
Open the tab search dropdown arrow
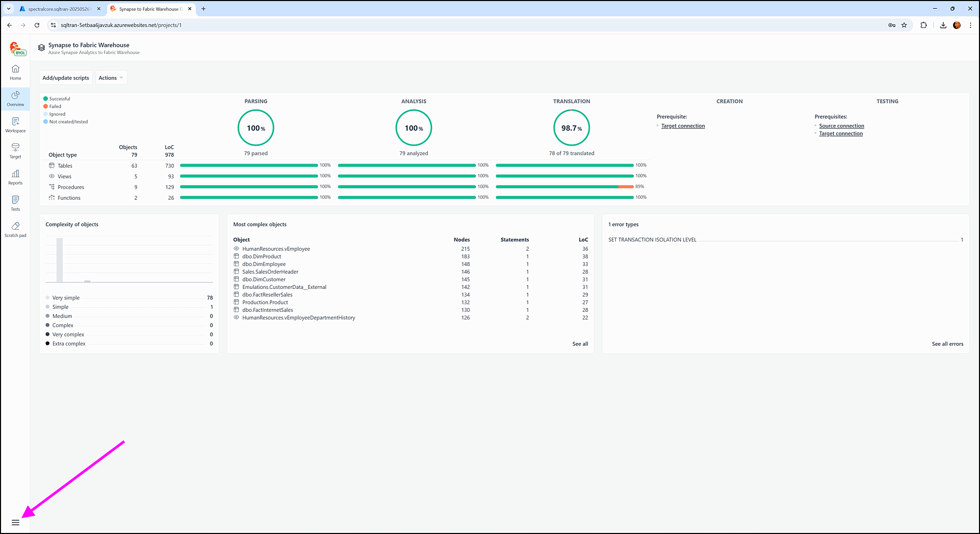(x=9, y=9)
